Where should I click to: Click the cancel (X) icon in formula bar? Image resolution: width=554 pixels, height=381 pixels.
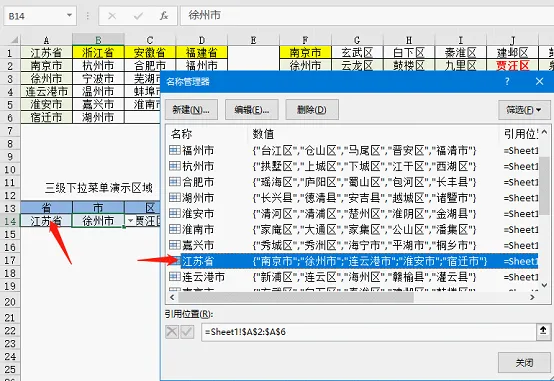[112, 16]
